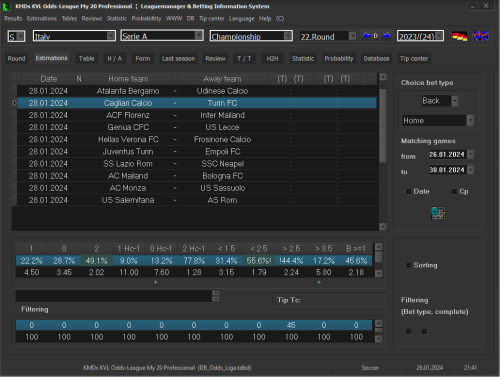Screen dimensions: 500x377
Task: Toggle the Date checkbox
Action: (408, 191)
